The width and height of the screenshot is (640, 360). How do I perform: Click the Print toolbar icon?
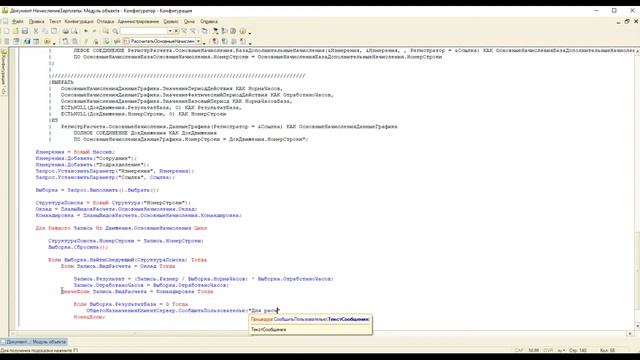coord(65,31)
